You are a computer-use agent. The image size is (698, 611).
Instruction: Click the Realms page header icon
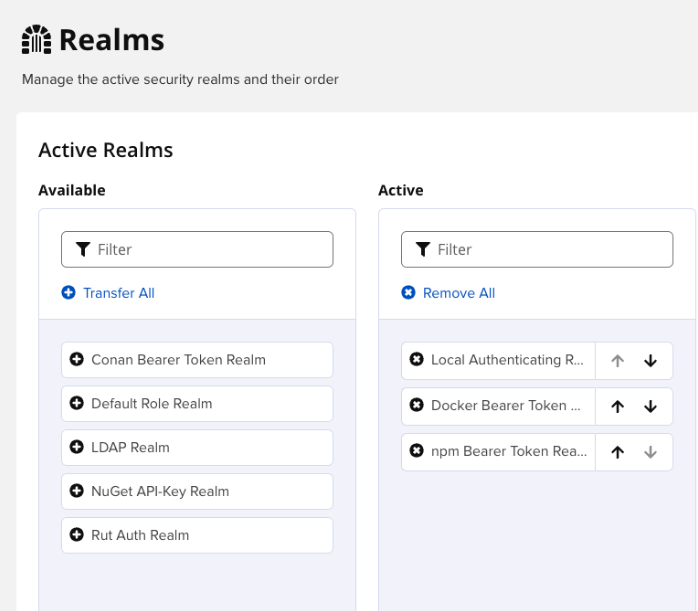pos(36,41)
